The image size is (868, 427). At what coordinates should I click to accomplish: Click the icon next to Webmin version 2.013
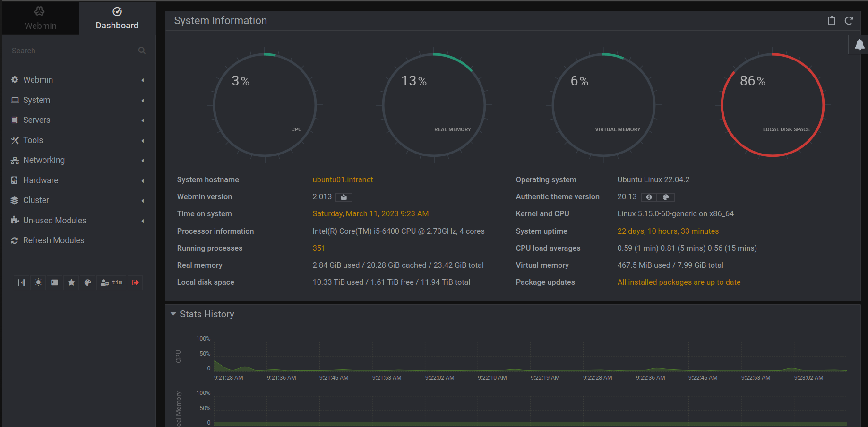coord(344,197)
